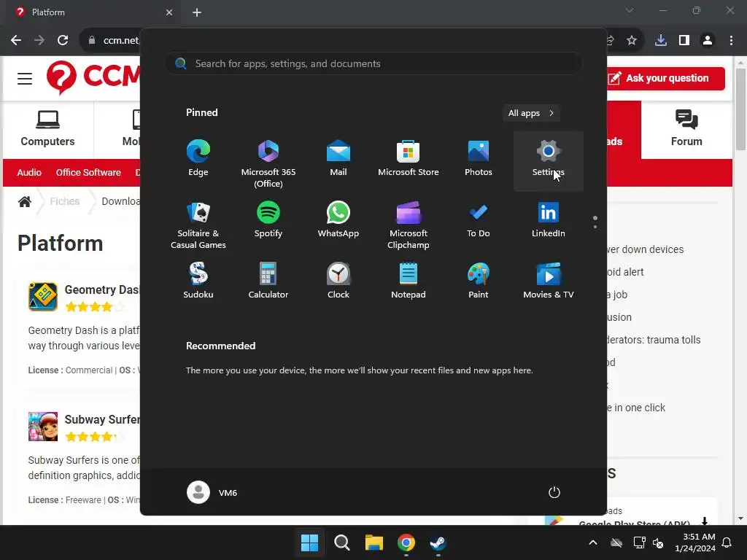The width and height of the screenshot is (747, 560).
Task: Open the Geometry Dash app thumbnail
Action: tap(43, 297)
